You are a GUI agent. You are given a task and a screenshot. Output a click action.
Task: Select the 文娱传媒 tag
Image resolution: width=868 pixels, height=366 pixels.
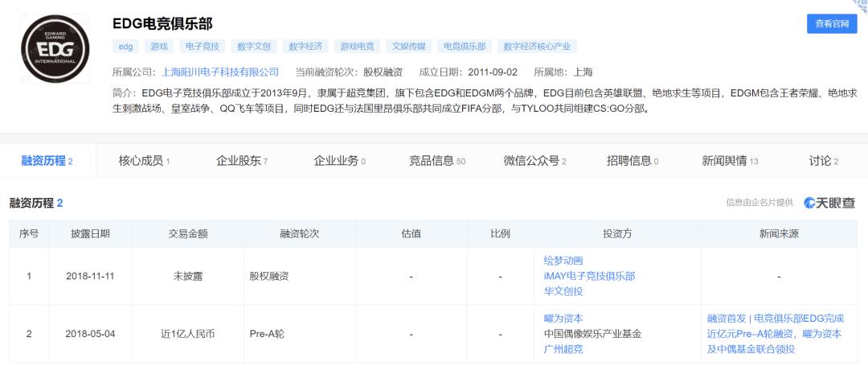(408, 47)
